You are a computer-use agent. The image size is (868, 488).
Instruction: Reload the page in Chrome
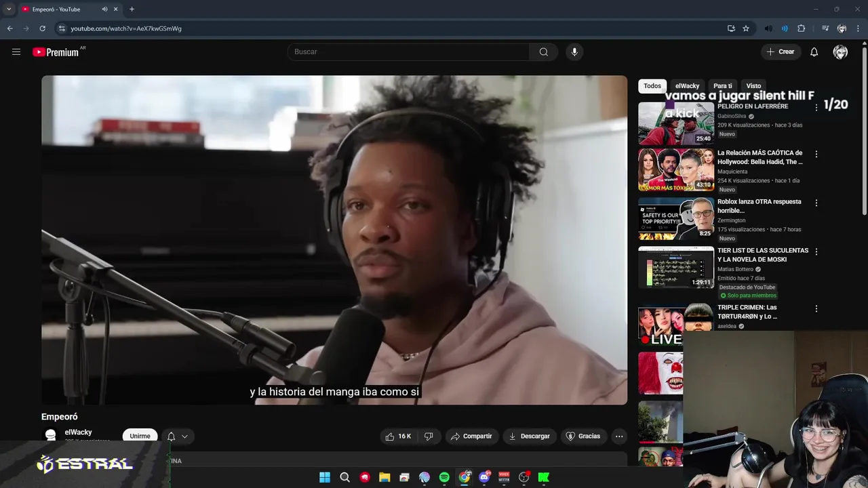[42, 28]
